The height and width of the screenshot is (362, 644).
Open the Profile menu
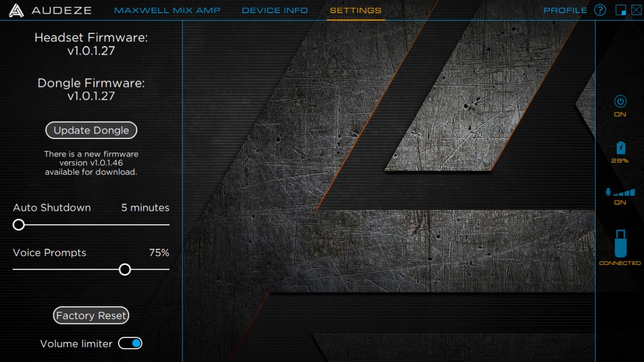point(565,10)
